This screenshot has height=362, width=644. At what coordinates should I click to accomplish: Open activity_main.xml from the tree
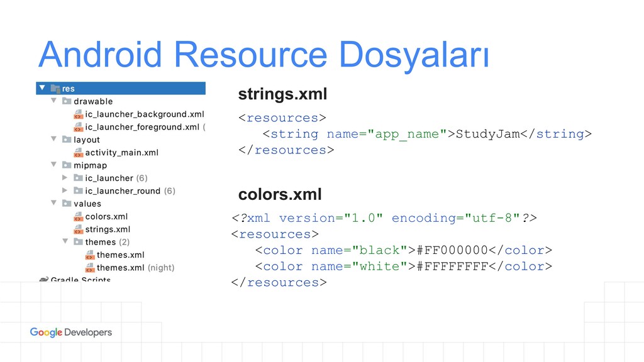click(x=121, y=153)
